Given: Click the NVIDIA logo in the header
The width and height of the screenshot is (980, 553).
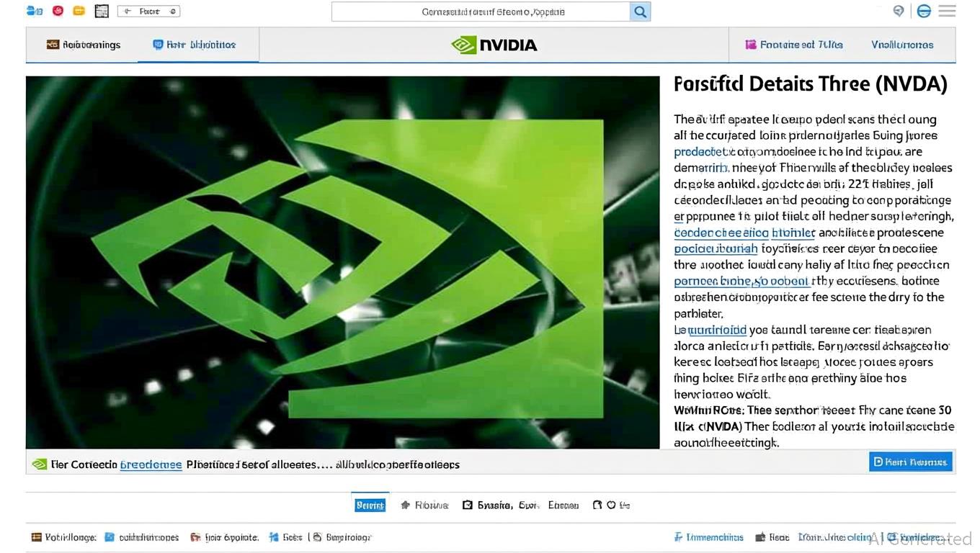Looking at the screenshot, I should [x=494, y=45].
